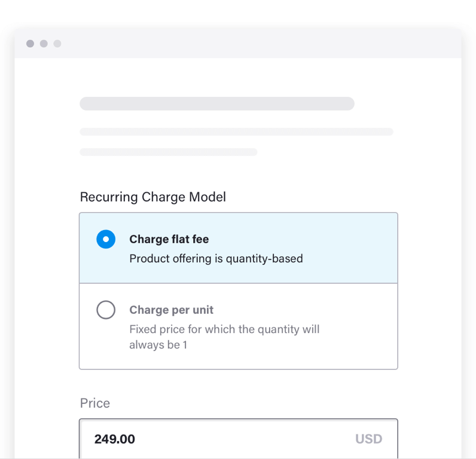Screen dimensions: 476x459
Task: Click the Price field label
Action: 95,403
